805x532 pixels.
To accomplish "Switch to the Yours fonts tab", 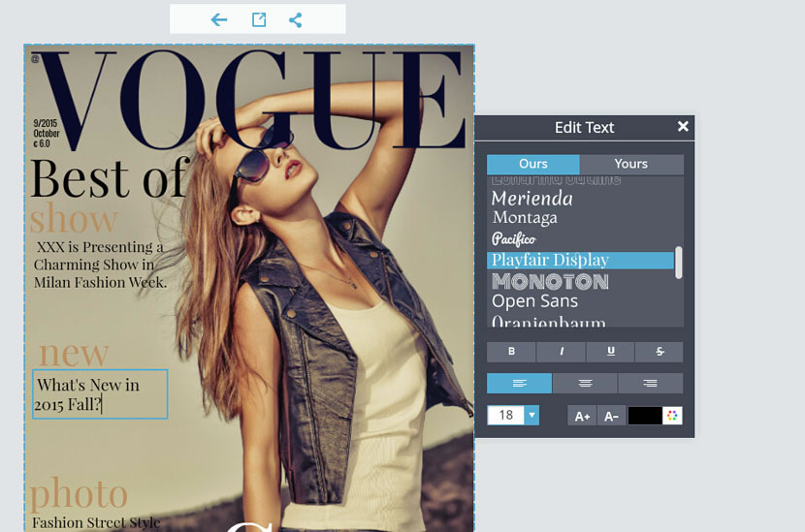I will pos(631,164).
